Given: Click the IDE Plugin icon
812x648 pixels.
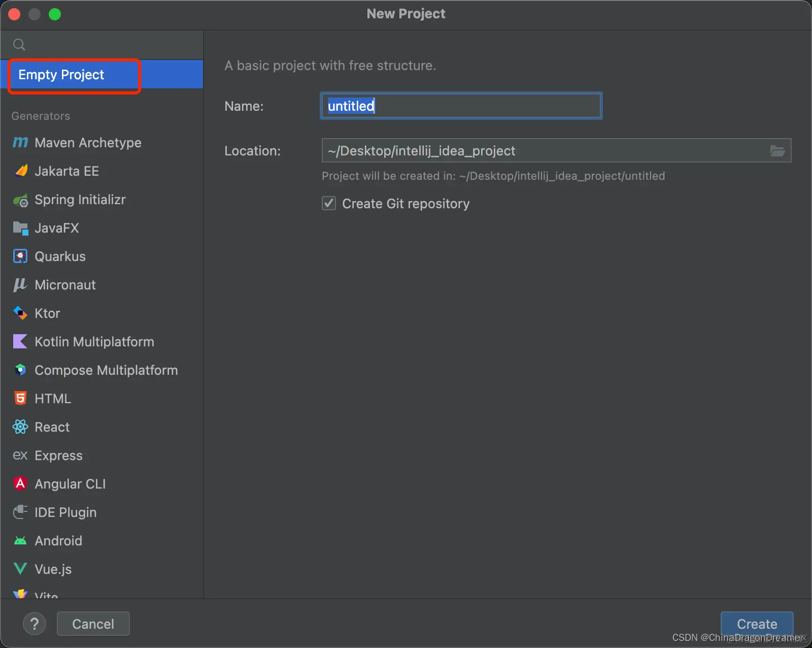Looking at the screenshot, I should coord(20,512).
